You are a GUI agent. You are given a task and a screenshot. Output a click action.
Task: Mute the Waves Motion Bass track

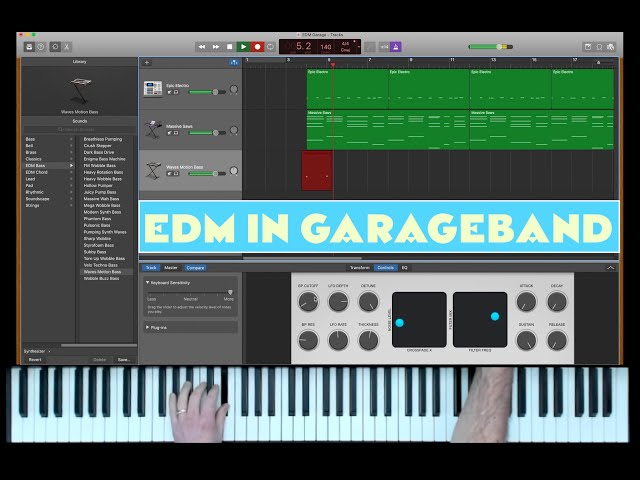pyautogui.click(x=169, y=174)
